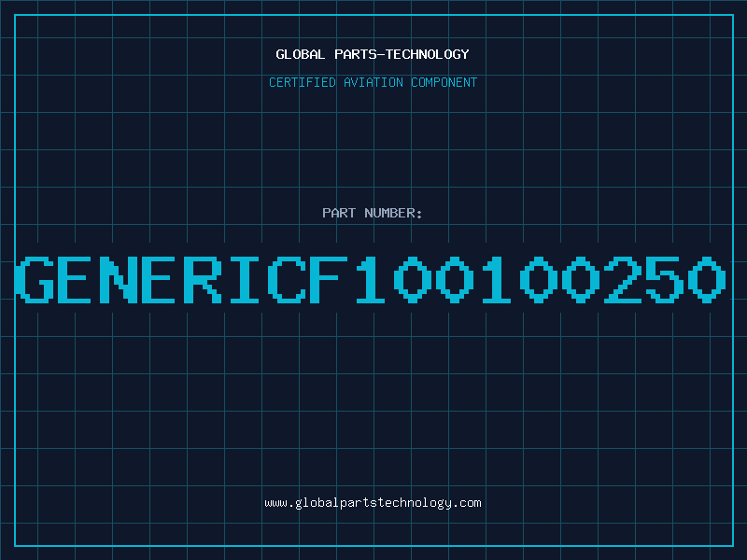Click the letter N in GENERIC

[x=119, y=279]
